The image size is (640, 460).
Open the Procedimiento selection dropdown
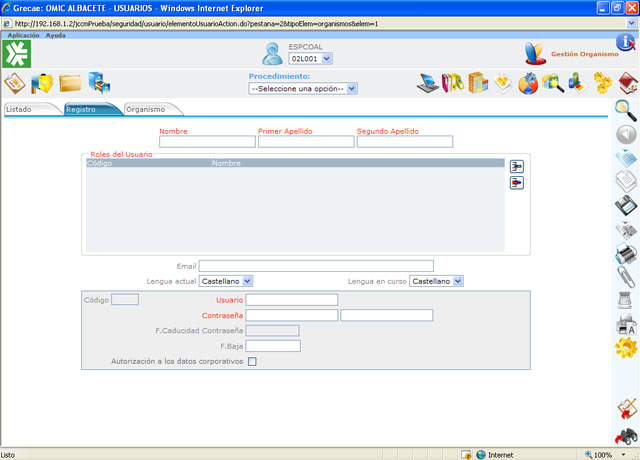[x=303, y=89]
